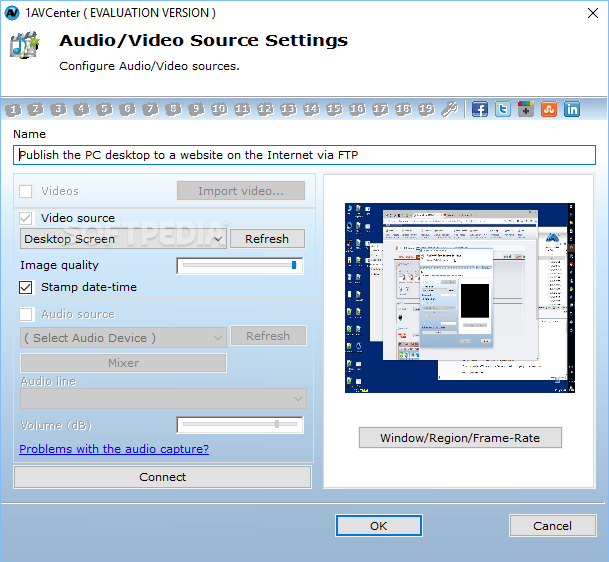The width and height of the screenshot is (609, 562).
Task: Share via the Twitter icon
Action: [x=503, y=109]
